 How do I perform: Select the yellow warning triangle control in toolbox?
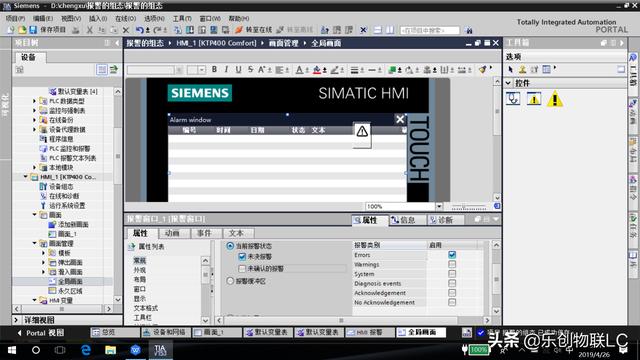click(x=555, y=99)
